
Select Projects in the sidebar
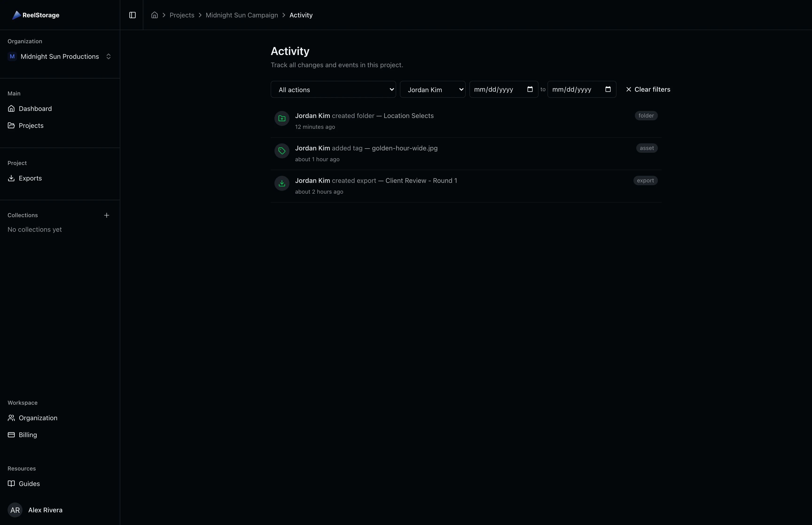pyautogui.click(x=31, y=125)
